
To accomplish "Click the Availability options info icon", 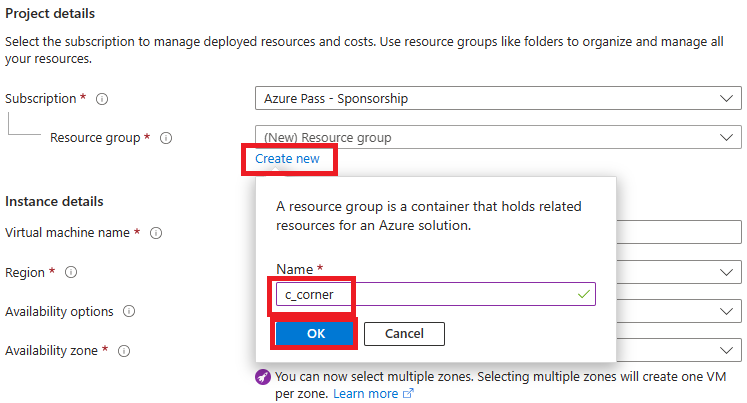I will click(x=129, y=311).
